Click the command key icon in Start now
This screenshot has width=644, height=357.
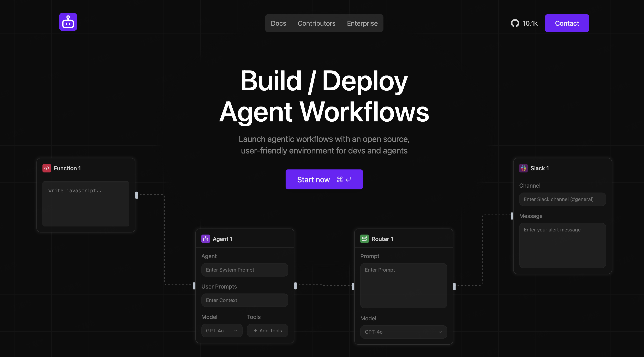[x=340, y=179]
